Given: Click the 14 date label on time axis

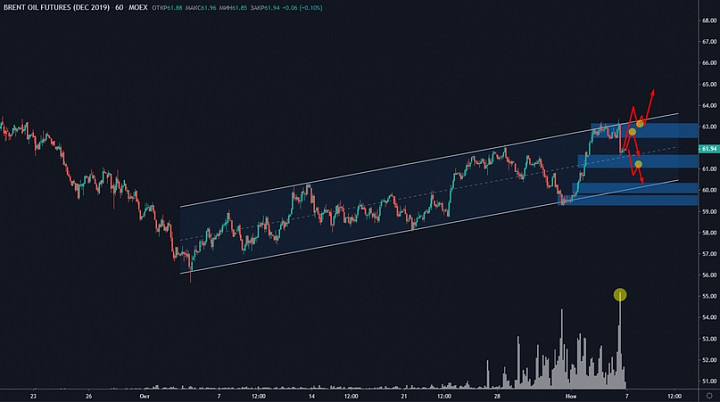Looking at the screenshot, I should point(312,396).
